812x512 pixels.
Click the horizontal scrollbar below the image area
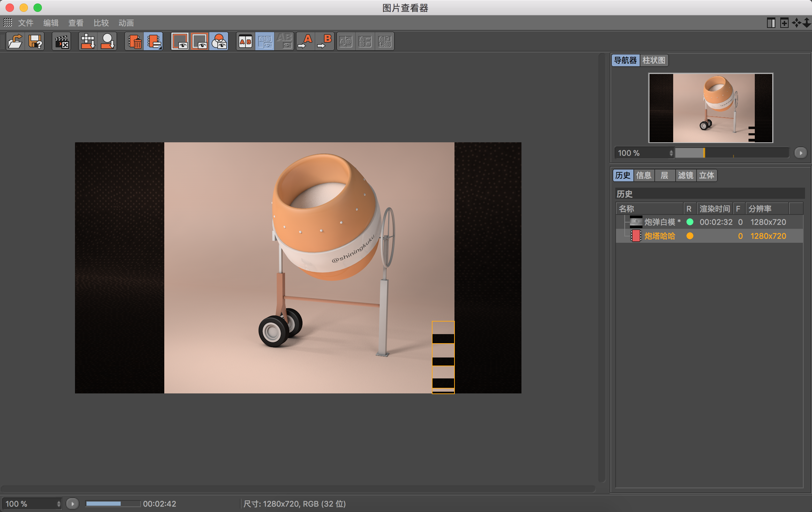point(298,489)
